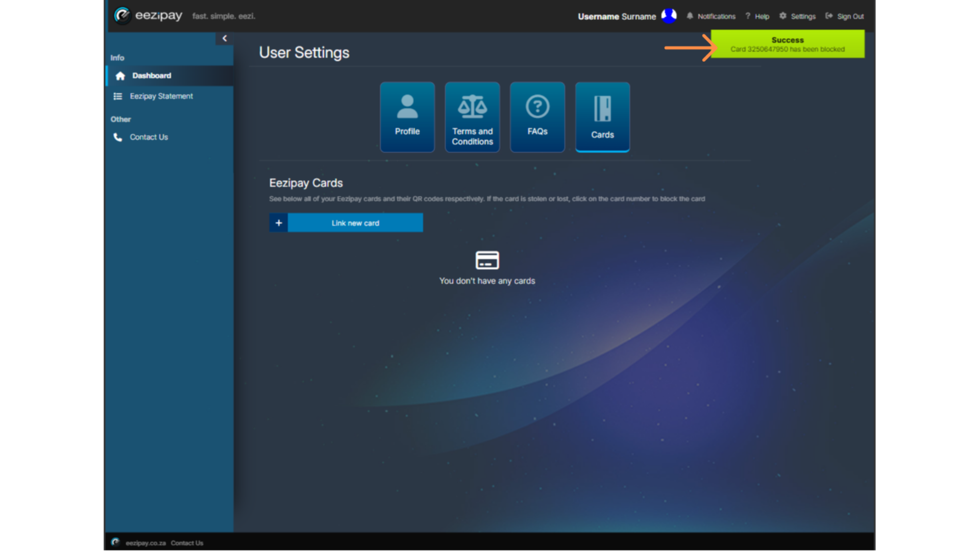Open Help in the top bar
This screenshot has height=551, width=980.
point(757,16)
